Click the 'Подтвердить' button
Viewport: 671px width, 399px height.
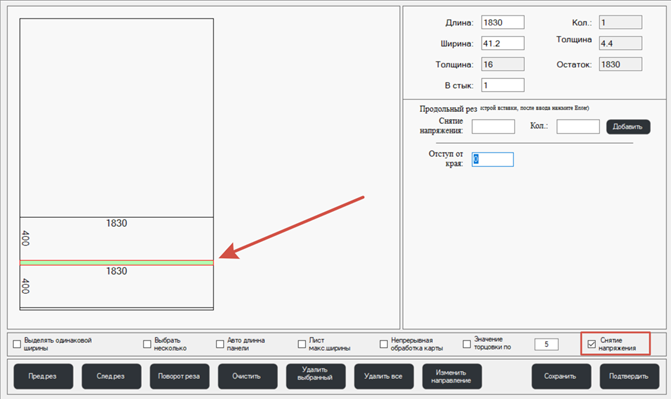[629, 376]
